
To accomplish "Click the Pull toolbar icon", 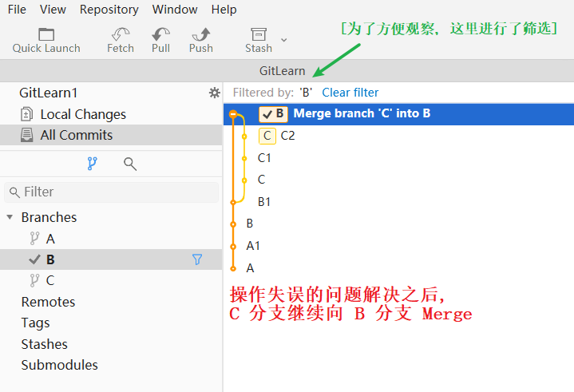I will click(x=160, y=35).
